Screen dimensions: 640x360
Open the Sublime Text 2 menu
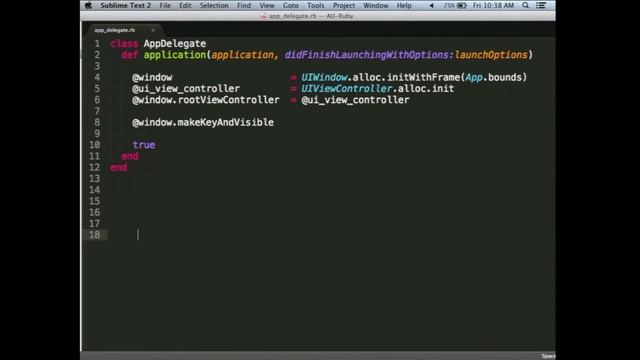coord(125,5)
